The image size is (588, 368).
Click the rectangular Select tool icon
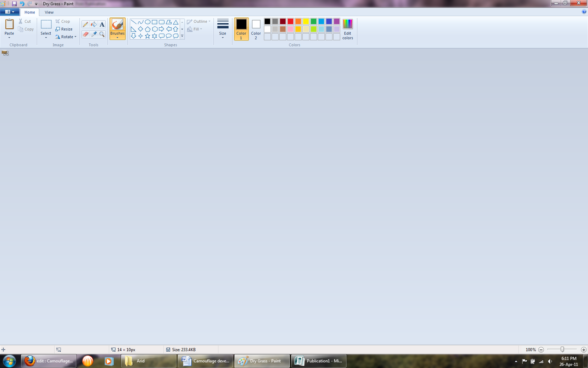click(46, 24)
